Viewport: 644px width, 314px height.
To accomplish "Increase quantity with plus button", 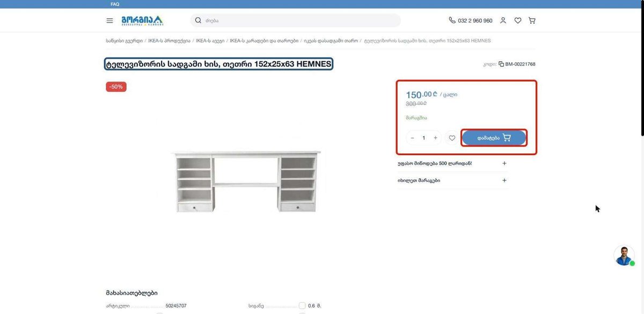I will coord(435,138).
